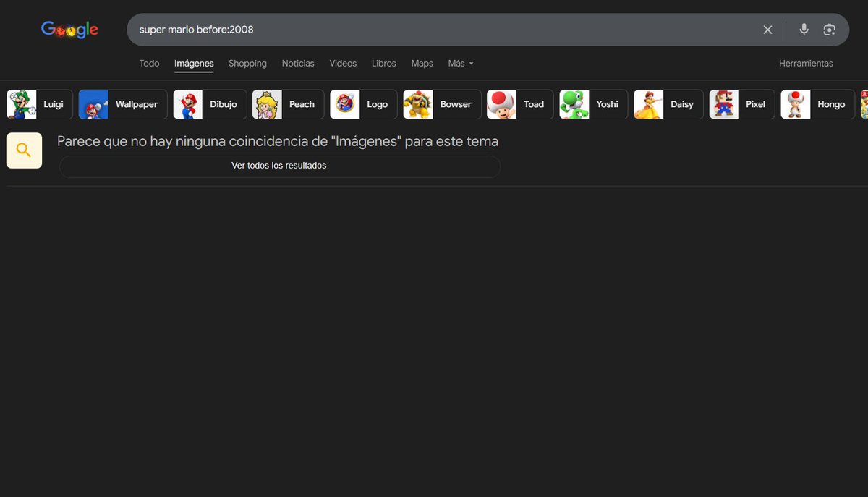Screen dimensions: 868x497
Task: Select the Pixel suggestion chip
Action: [742, 104]
